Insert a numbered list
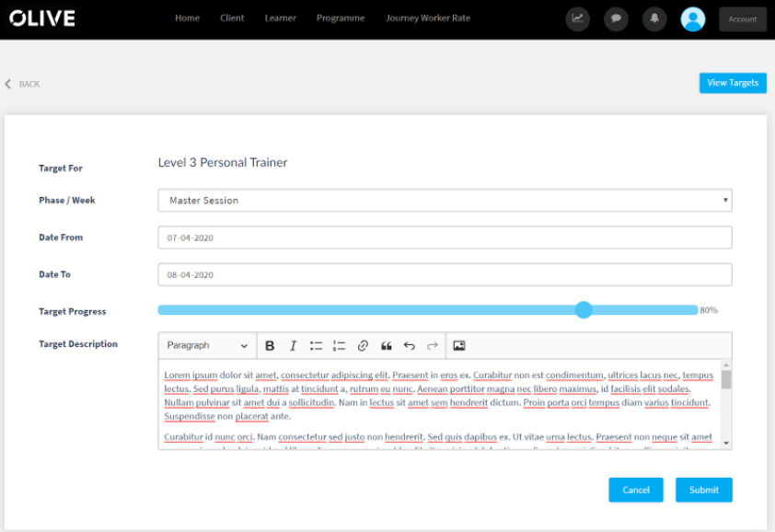The image size is (775, 532). pyautogui.click(x=339, y=345)
